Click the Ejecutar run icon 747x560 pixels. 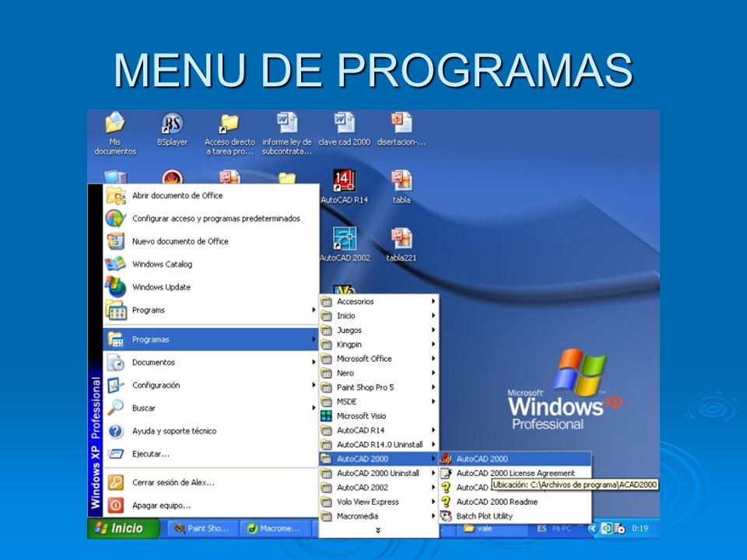tap(116, 453)
